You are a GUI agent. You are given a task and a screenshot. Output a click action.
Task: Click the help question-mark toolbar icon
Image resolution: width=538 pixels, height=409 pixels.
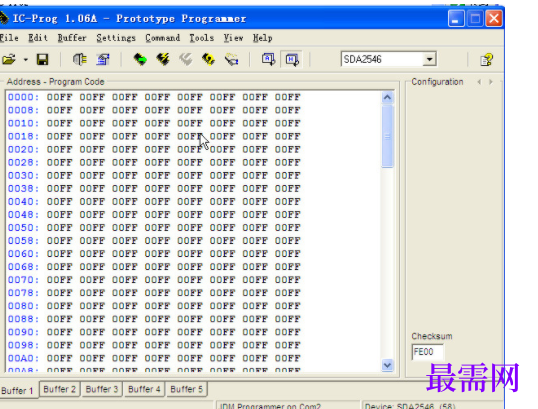pyautogui.click(x=487, y=60)
